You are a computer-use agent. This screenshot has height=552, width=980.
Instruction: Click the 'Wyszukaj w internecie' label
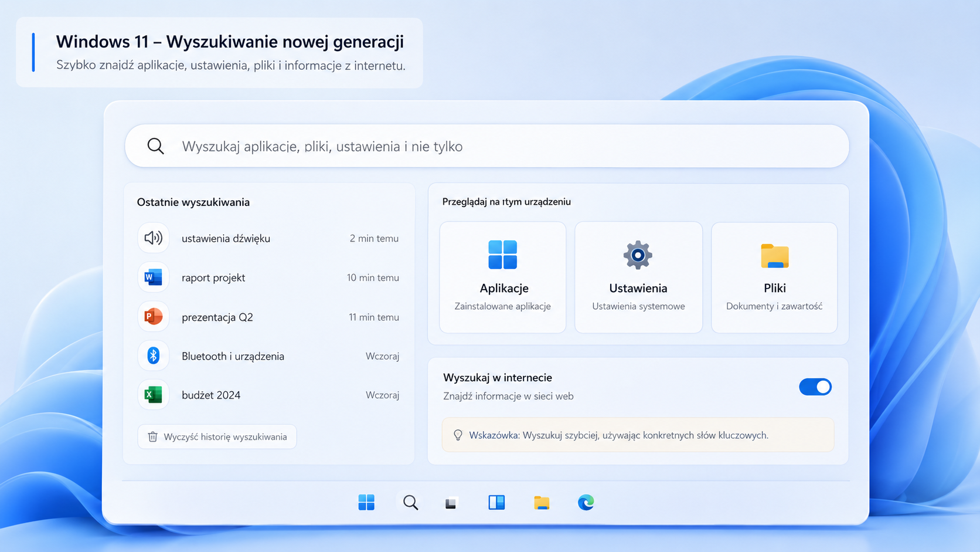click(498, 377)
